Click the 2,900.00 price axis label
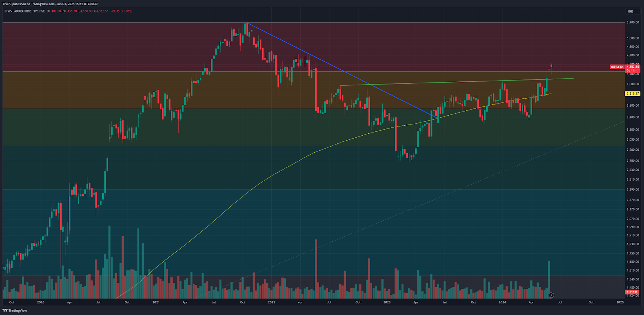644x315 pixels. 633,150
